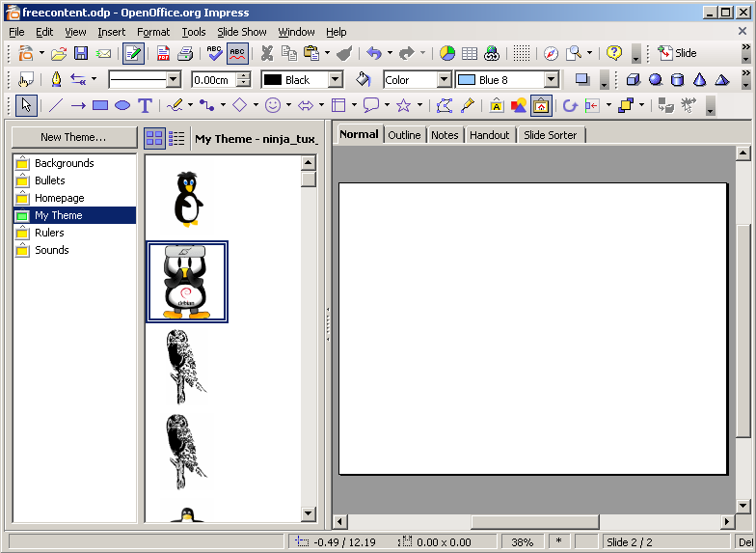Viewport: 756px width, 553px height.
Task: Undo the last action arrow
Action: [374, 54]
